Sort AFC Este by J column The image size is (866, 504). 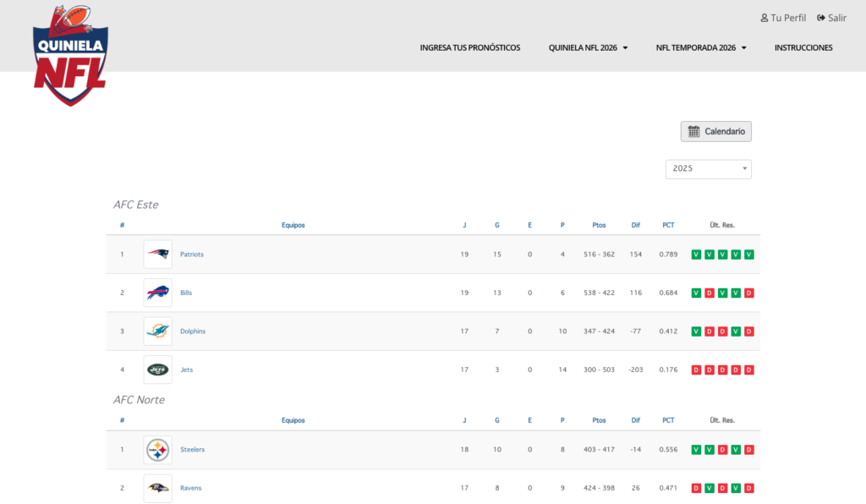click(x=464, y=225)
